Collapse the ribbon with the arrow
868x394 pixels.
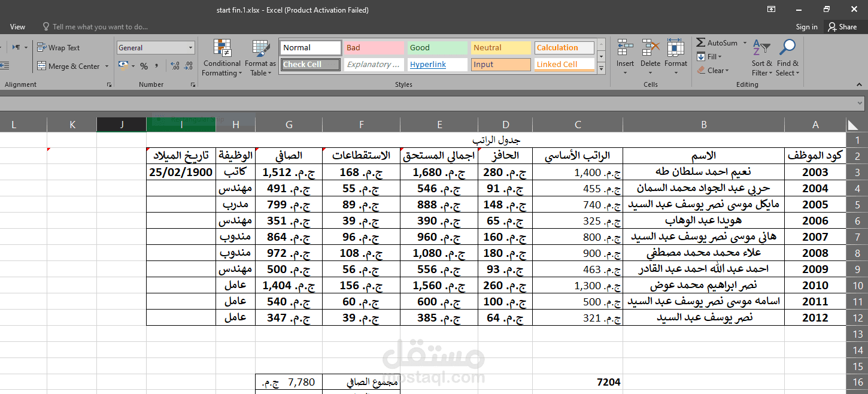point(860,85)
